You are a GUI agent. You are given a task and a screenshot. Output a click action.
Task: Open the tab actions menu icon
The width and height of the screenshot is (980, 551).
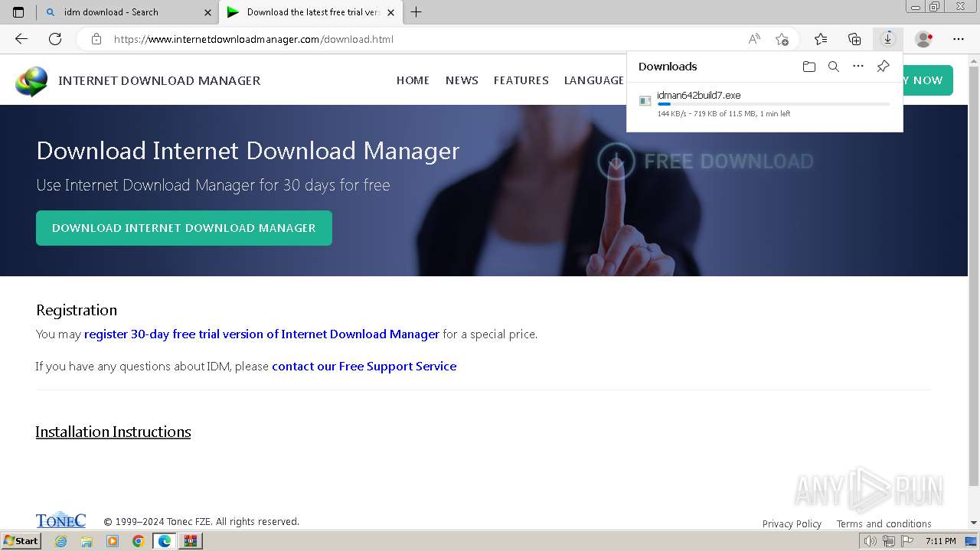18,12
